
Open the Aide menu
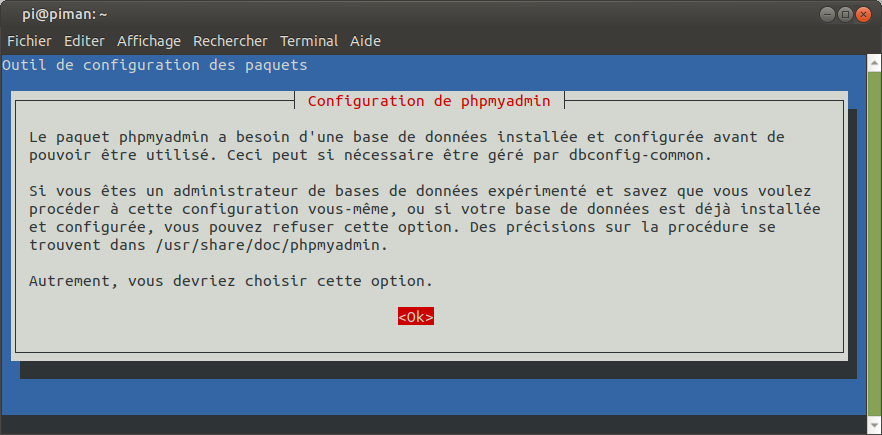(x=366, y=41)
